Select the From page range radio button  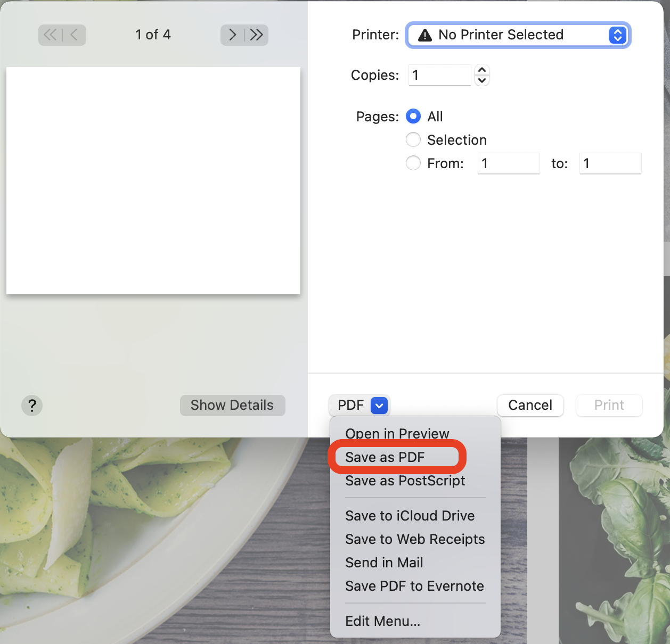[x=413, y=163]
